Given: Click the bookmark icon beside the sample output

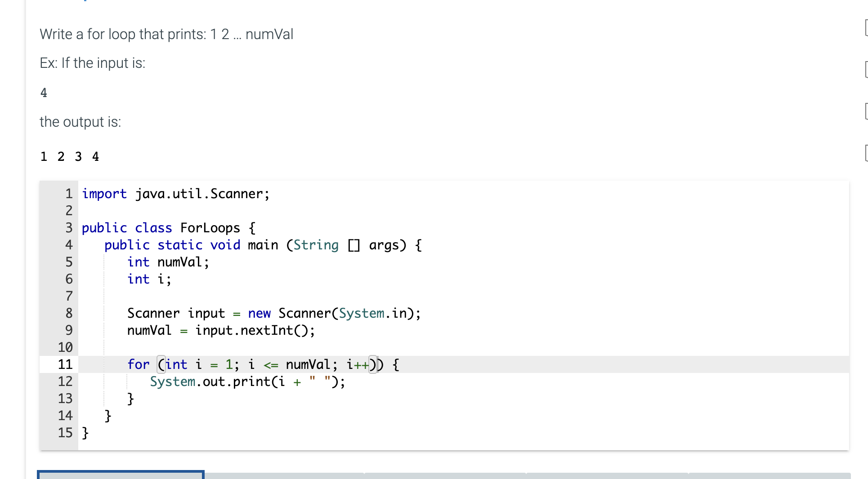Looking at the screenshot, I should pos(865,154).
